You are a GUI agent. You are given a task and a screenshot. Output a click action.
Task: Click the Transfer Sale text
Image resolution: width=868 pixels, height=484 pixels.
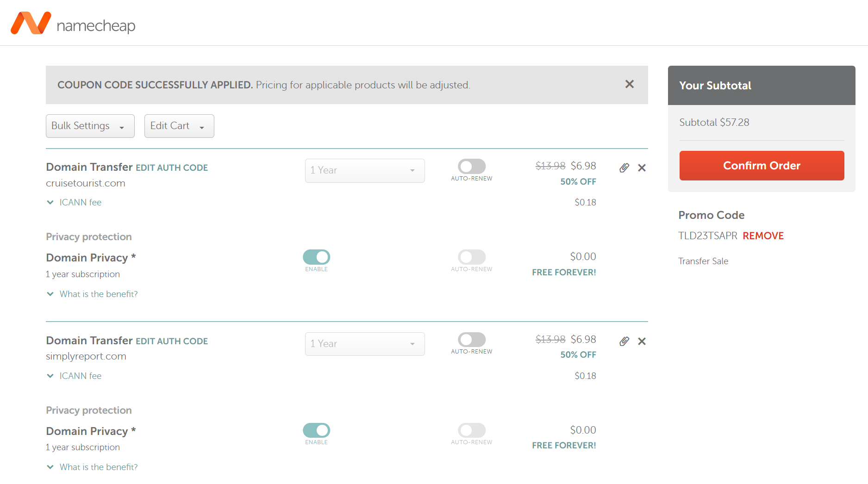(x=703, y=261)
